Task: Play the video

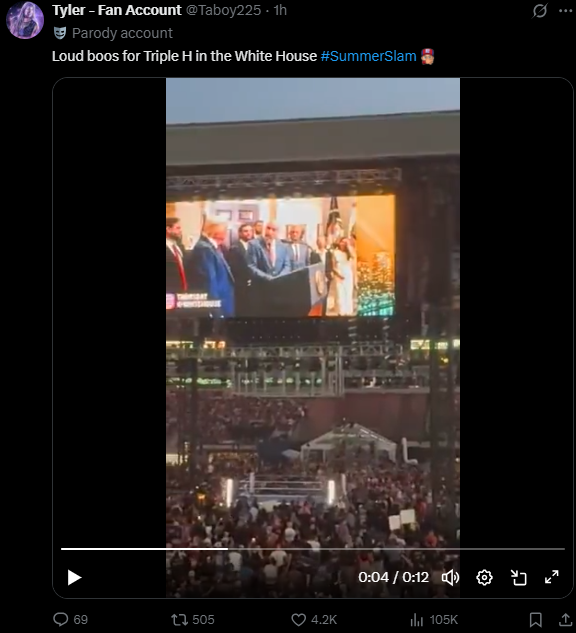Action: click(x=74, y=577)
